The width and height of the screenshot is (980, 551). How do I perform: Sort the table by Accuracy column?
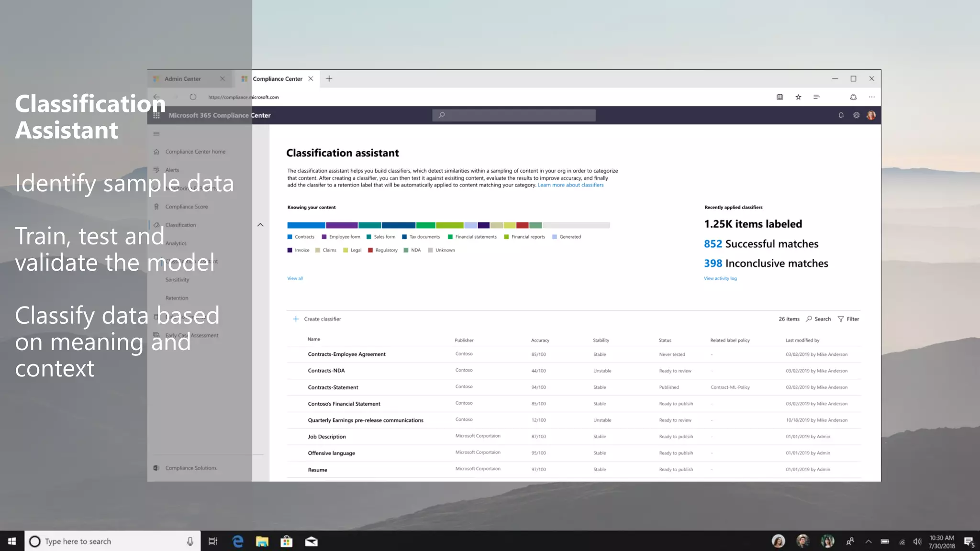pos(540,341)
